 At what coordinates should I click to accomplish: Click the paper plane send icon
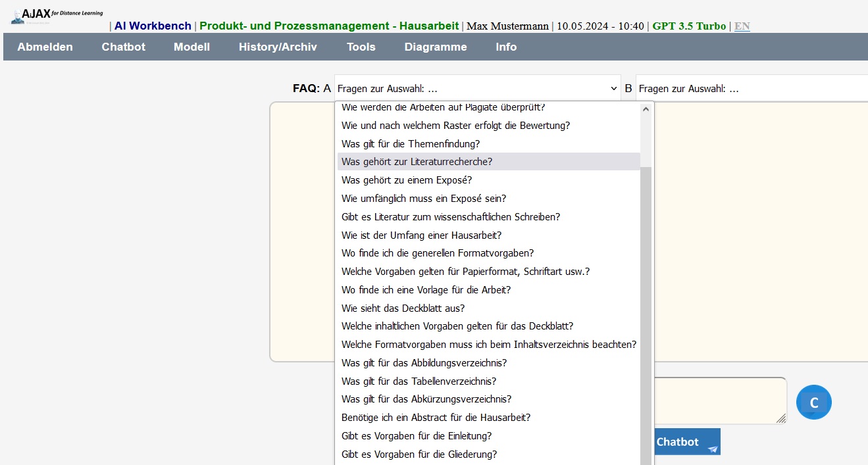pos(713,449)
